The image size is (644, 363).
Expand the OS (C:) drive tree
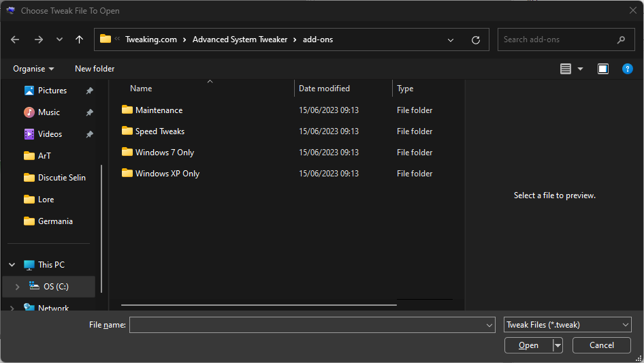coord(17,287)
